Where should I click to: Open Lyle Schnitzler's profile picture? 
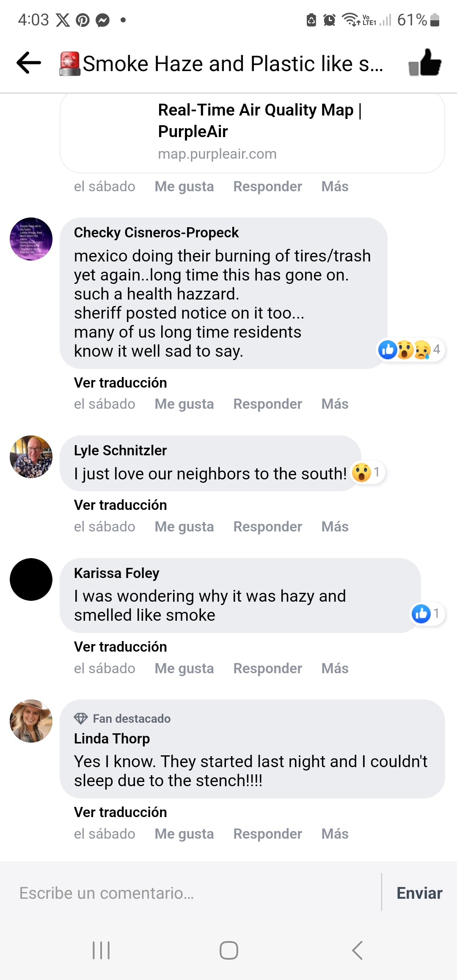pos(31,457)
